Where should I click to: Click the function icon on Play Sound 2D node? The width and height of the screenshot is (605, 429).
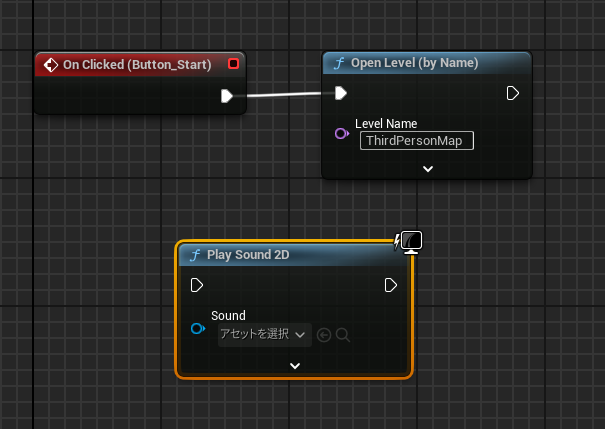coord(195,255)
